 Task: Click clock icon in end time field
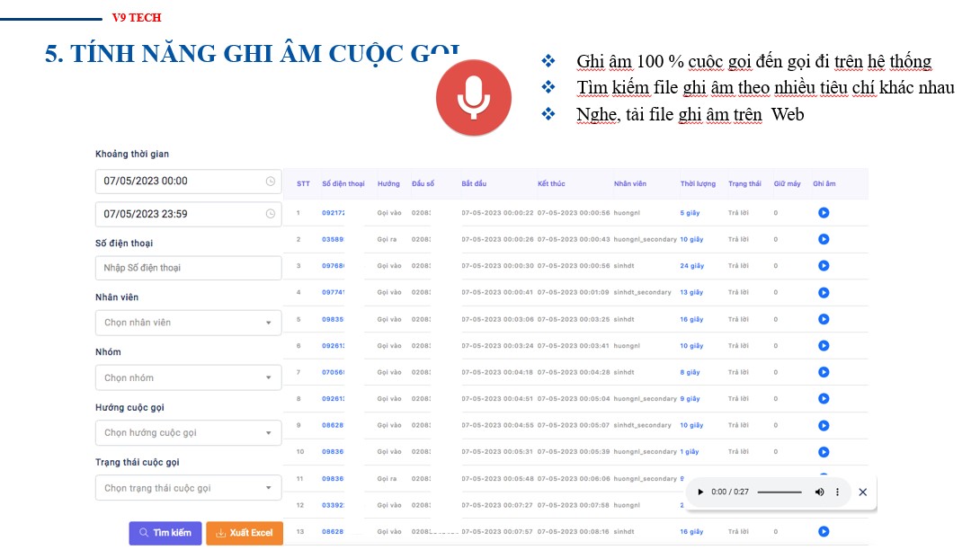[x=271, y=214]
